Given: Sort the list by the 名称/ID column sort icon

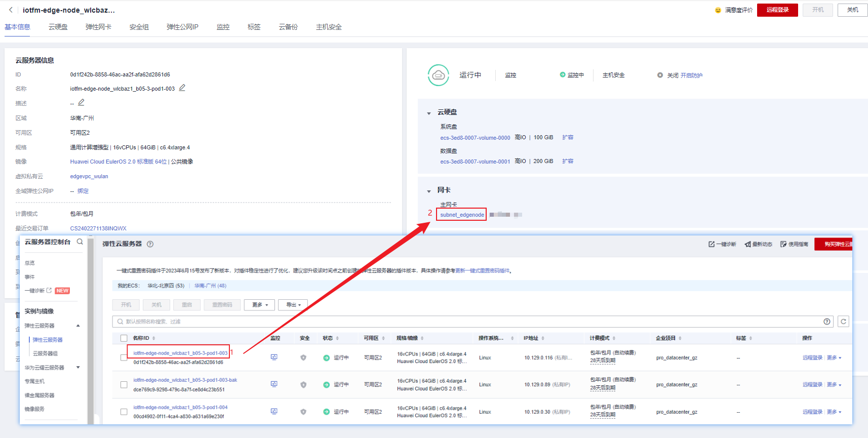Looking at the screenshot, I should pos(153,338).
